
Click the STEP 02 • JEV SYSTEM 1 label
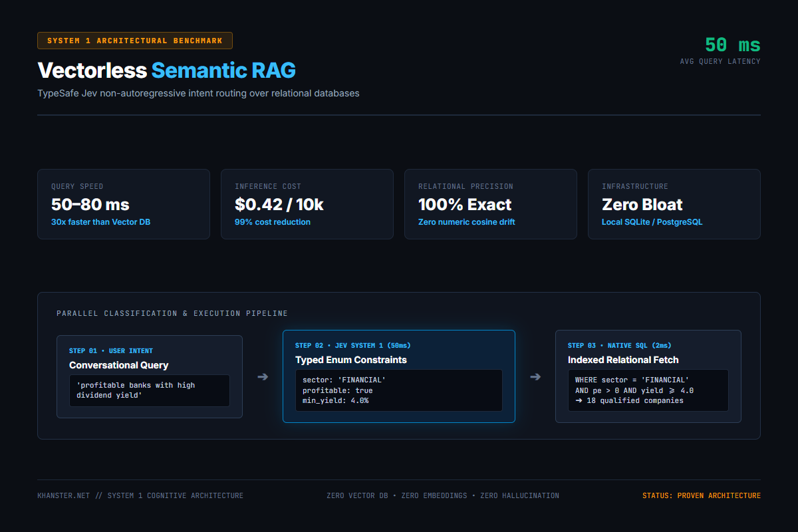(353, 345)
